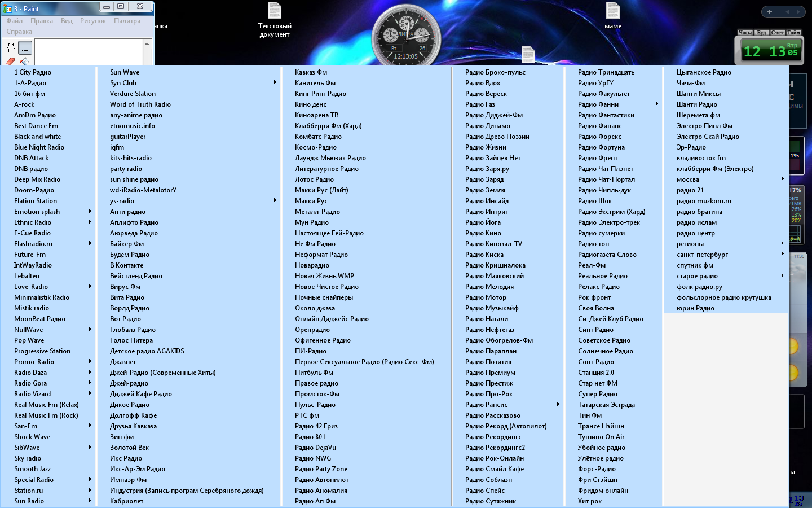Open the Вид menu in Paint
Image resolution: width=812 pixels, height=508 pixels.
(x=67, y=21)
